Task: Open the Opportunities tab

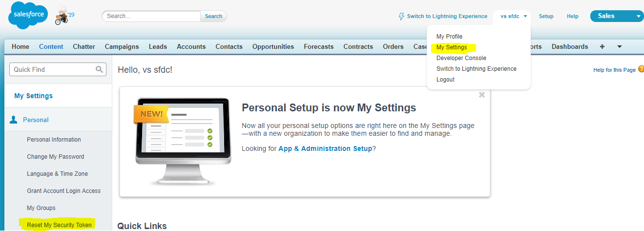Action: click(x=273, y=47)
